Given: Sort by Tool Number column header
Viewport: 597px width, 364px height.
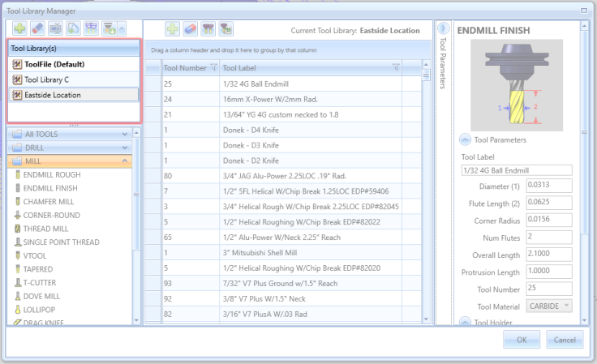Looking at the screenshot, I should pyautogui.click(x=185, y=68).
